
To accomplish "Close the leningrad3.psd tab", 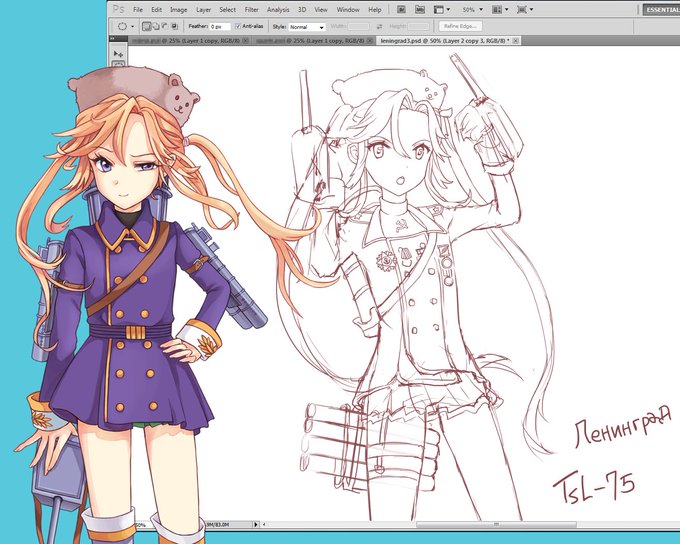I will 516,41.
